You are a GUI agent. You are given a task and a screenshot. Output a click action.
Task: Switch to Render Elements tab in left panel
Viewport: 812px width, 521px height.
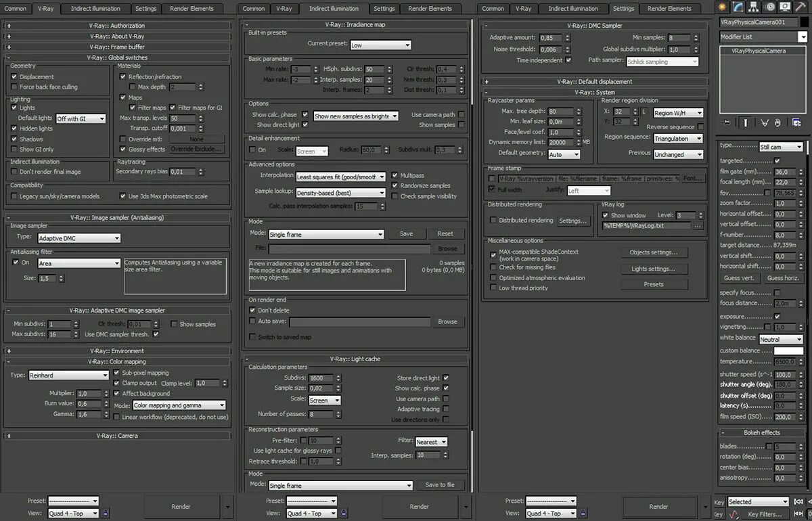pos(193,8)
